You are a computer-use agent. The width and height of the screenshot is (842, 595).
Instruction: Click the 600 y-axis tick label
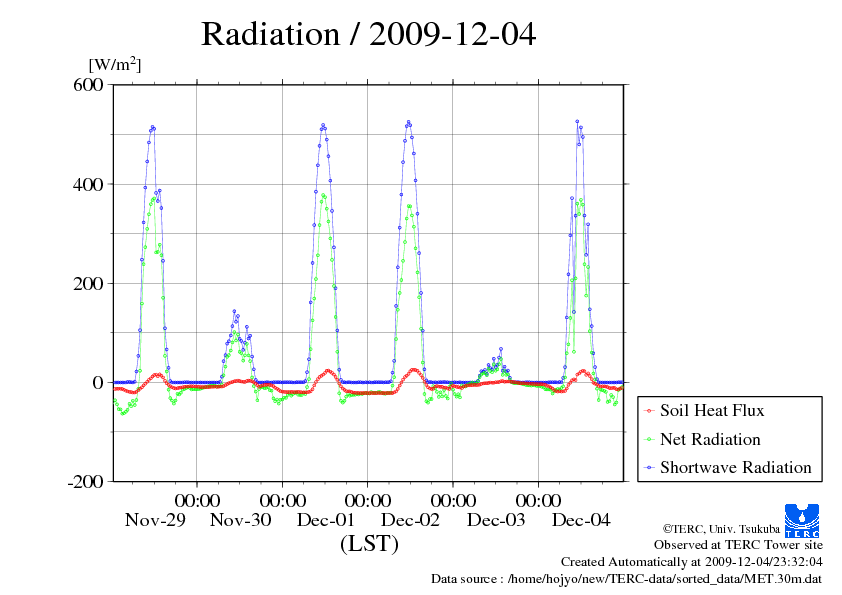point(89,85)
